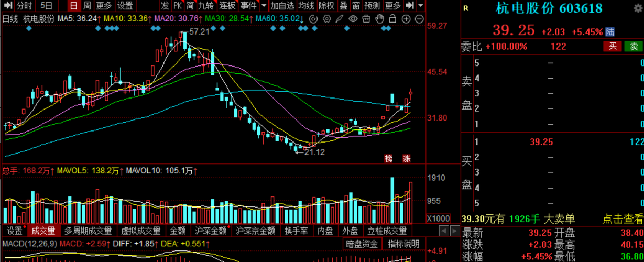
Task: Click the settings gear icon beside MA60
Action: 327,19
